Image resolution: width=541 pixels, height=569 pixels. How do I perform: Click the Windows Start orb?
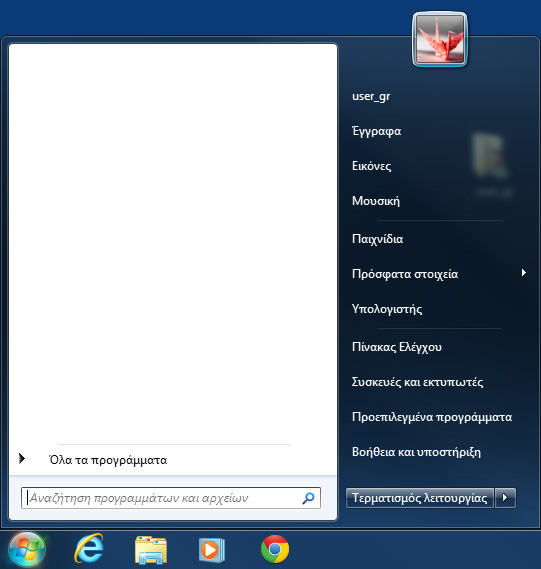point(27,550)
